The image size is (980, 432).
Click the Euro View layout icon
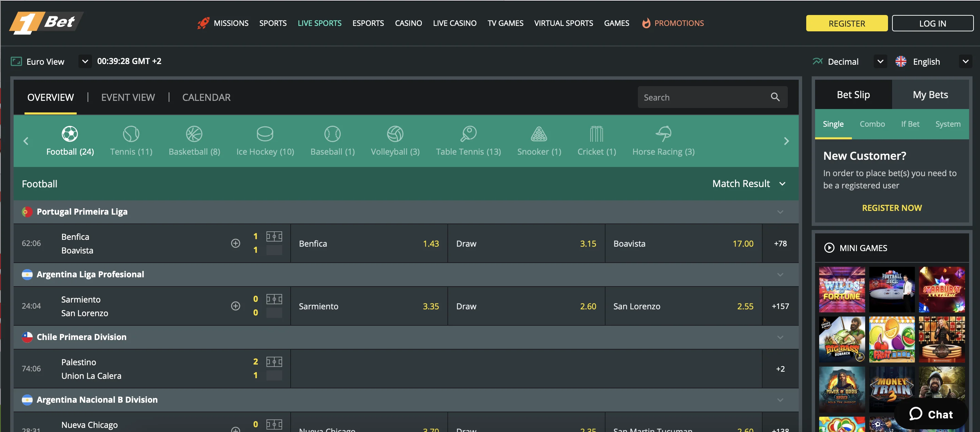(x=16, y=61)
